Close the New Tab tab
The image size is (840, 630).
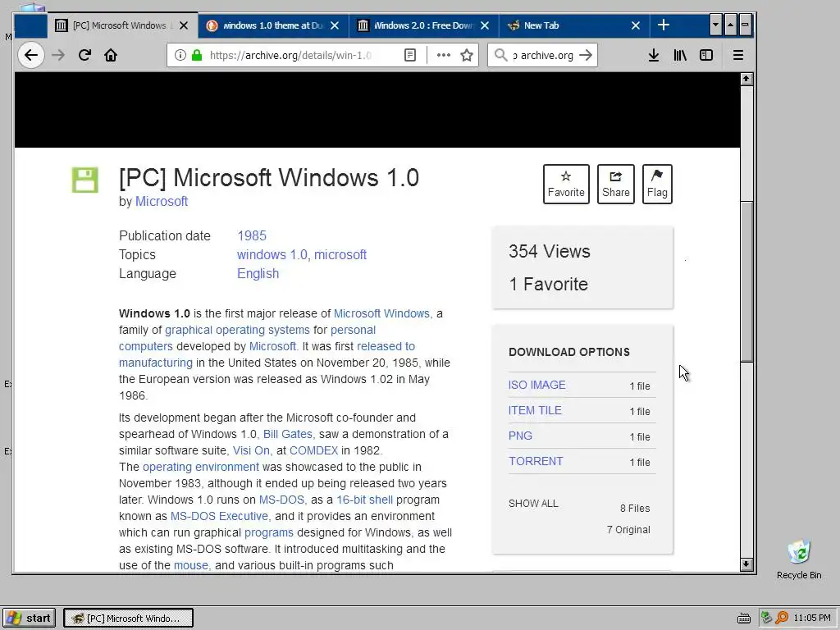coord(636,25)
